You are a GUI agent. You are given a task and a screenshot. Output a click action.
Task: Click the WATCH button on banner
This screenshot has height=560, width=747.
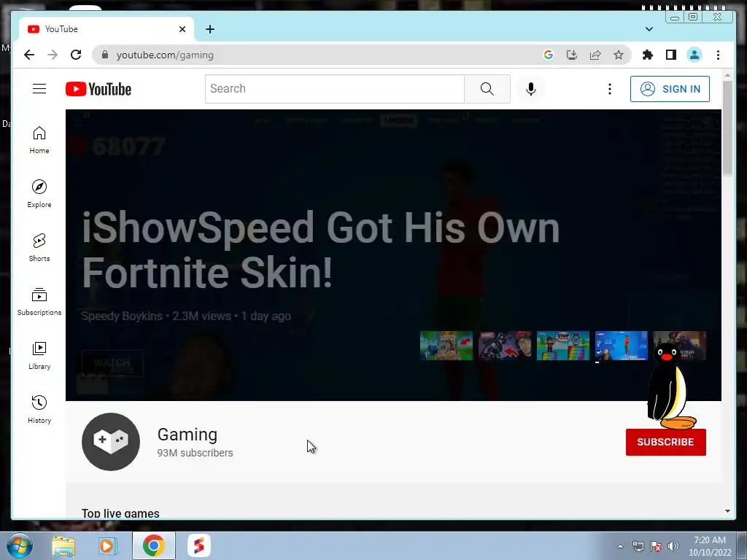(x=112, y=363)
